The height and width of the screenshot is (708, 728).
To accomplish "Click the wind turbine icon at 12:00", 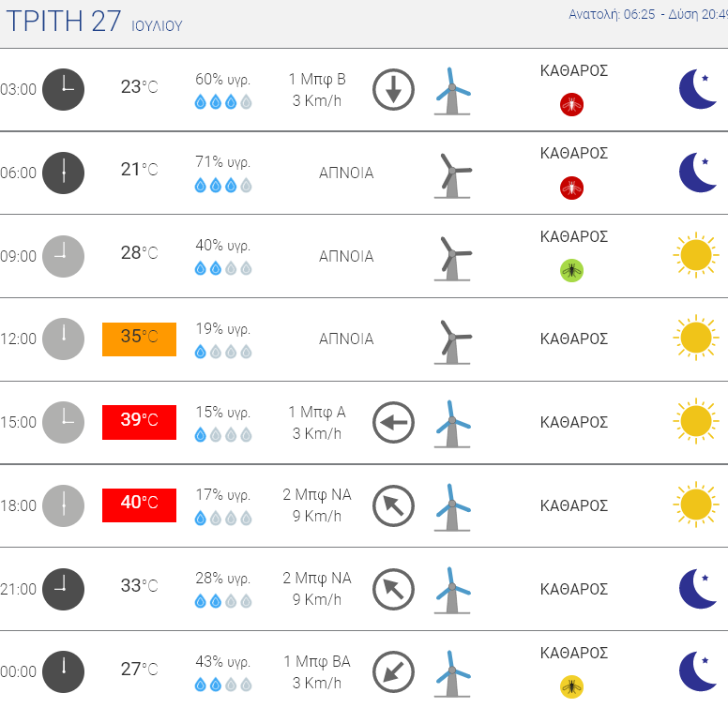I will (453, 339).
